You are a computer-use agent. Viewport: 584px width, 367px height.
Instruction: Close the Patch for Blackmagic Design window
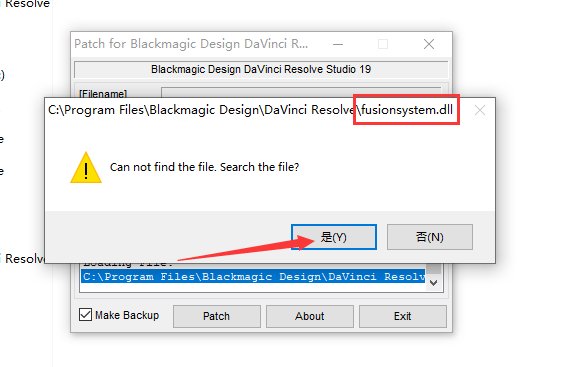429,44
